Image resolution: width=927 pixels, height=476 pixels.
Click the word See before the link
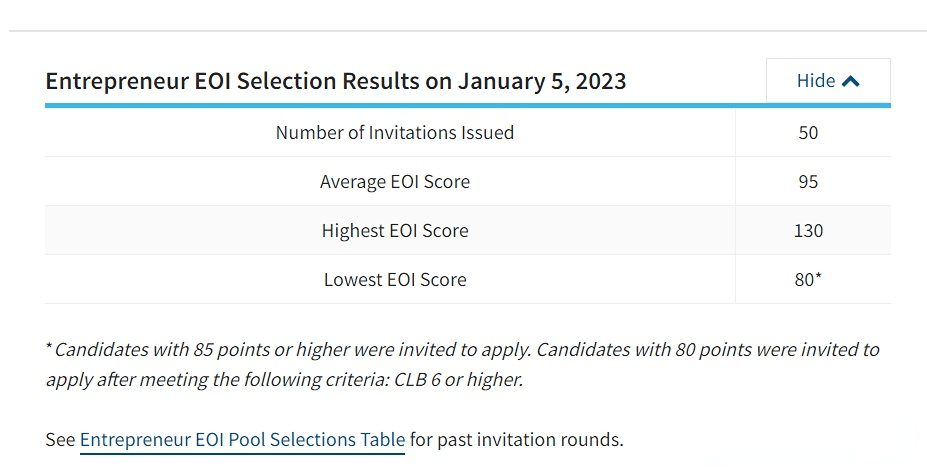(x=60, y=439)
